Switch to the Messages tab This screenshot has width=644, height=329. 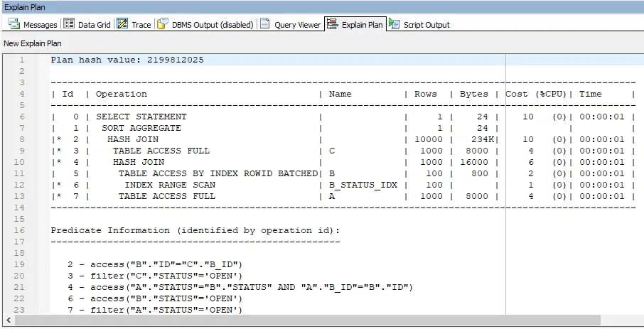click(x=40, y=25)
